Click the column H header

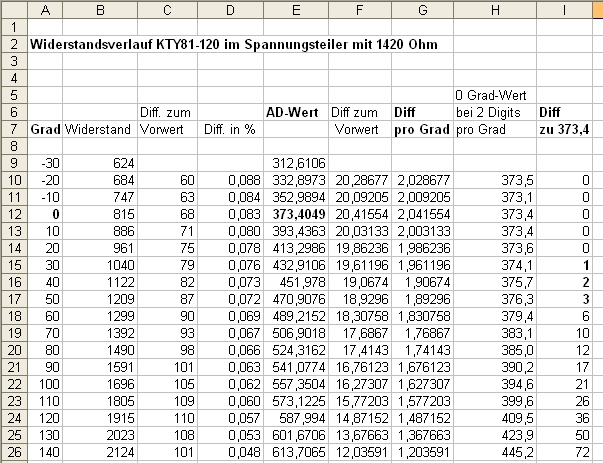[495, 10]
